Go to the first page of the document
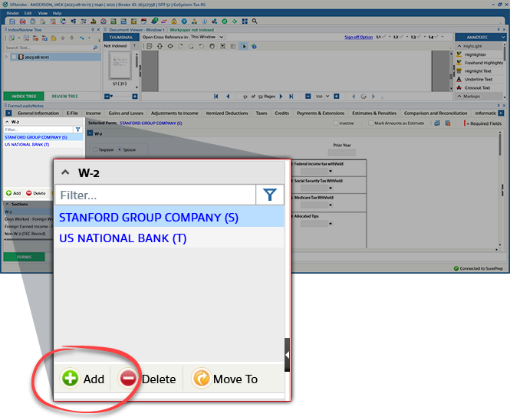The height and width of the screenshot is (420, 510). (x=216, y=97)
